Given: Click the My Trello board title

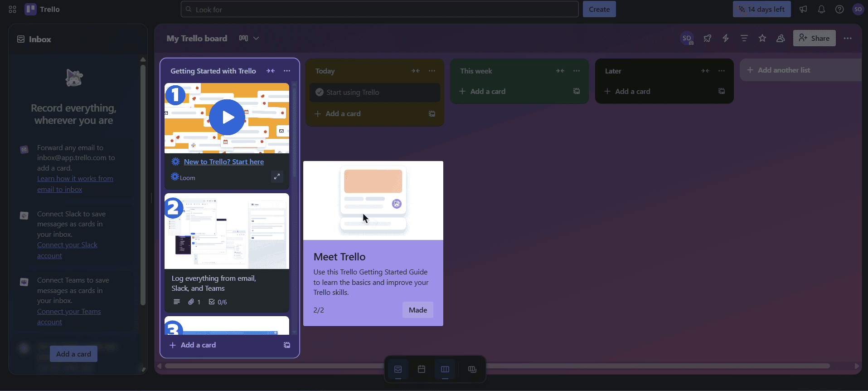Looking at the screenshot, I should pos(197,39).
